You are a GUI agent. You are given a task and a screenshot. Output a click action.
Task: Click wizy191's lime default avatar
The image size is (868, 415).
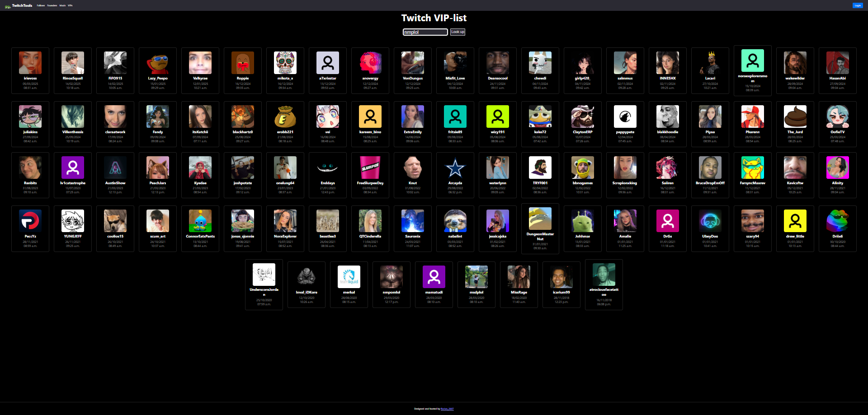click(x=498, y=117)
